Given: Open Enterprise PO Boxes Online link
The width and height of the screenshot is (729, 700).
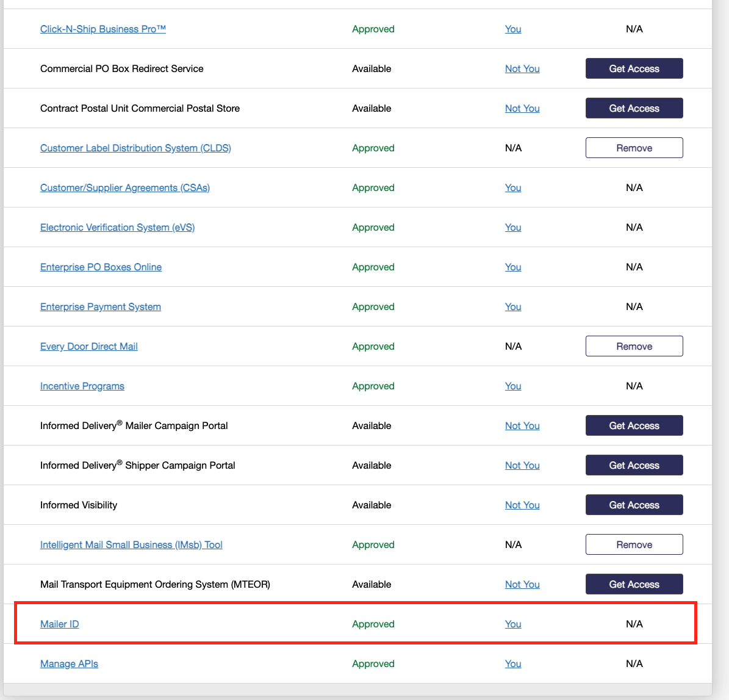Looking at the screenshot, I should pos(101,267).
